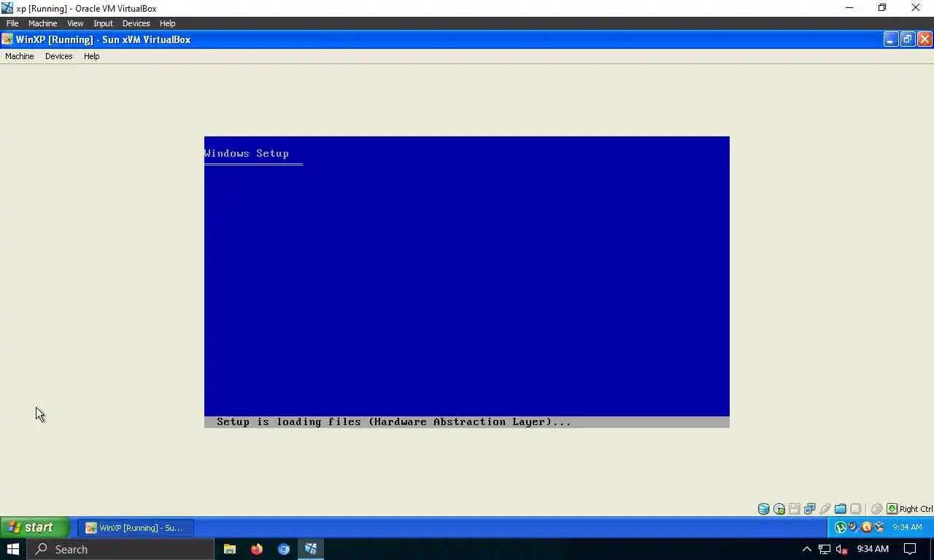Launch Firefox from the taskbar
934x560 pixels.
coord(257,549)
